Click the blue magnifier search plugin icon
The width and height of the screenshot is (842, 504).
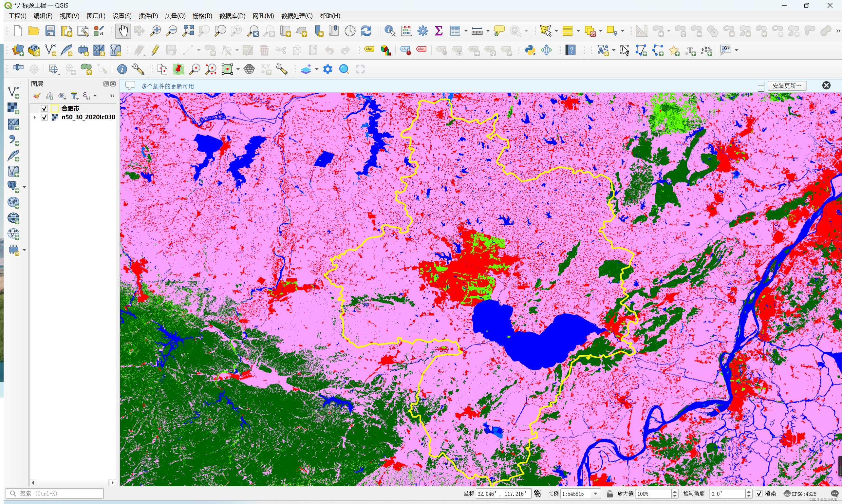tap(344, 69)
